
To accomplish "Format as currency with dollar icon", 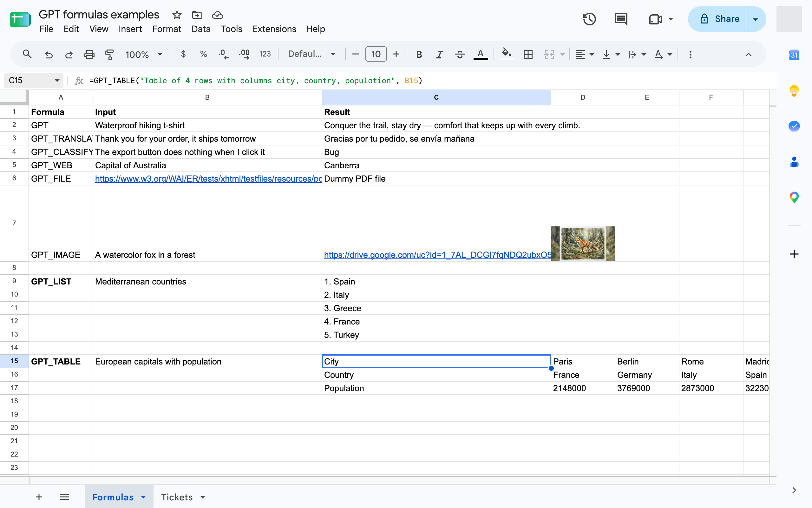I will click(183, 54).
